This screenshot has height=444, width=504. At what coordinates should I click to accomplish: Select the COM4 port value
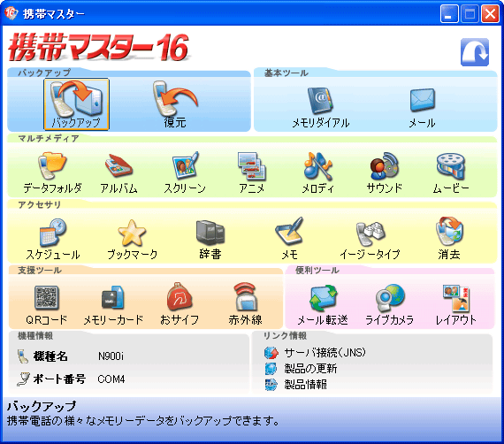(111, 379)
